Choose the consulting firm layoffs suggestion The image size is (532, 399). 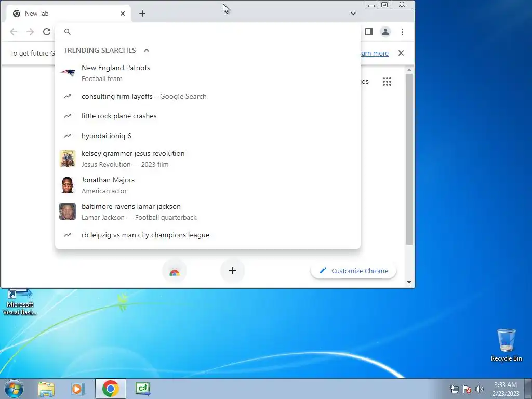coord(208,96)
